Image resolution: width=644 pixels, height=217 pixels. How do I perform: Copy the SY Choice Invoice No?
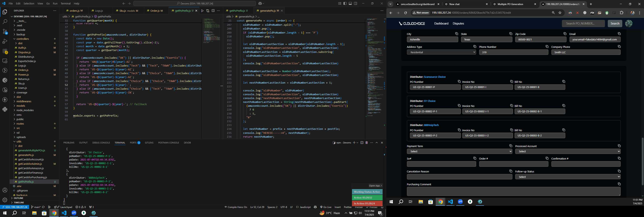[512, 106]
